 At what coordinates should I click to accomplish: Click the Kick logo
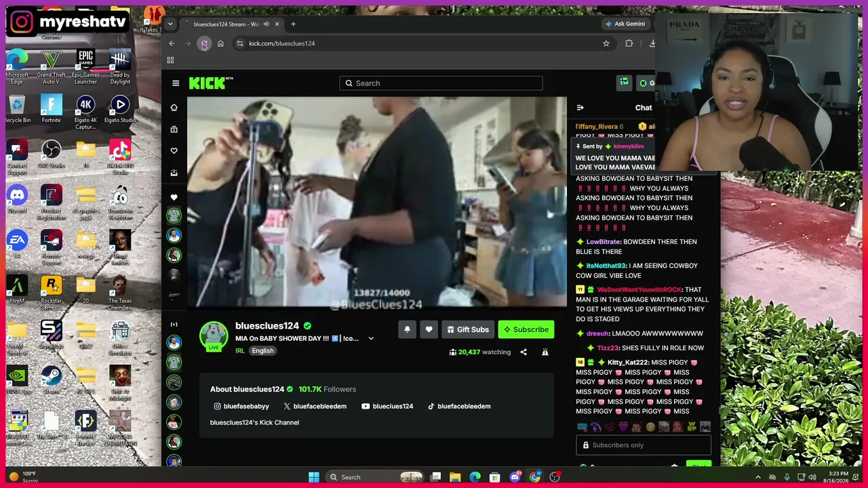[211, 83]
